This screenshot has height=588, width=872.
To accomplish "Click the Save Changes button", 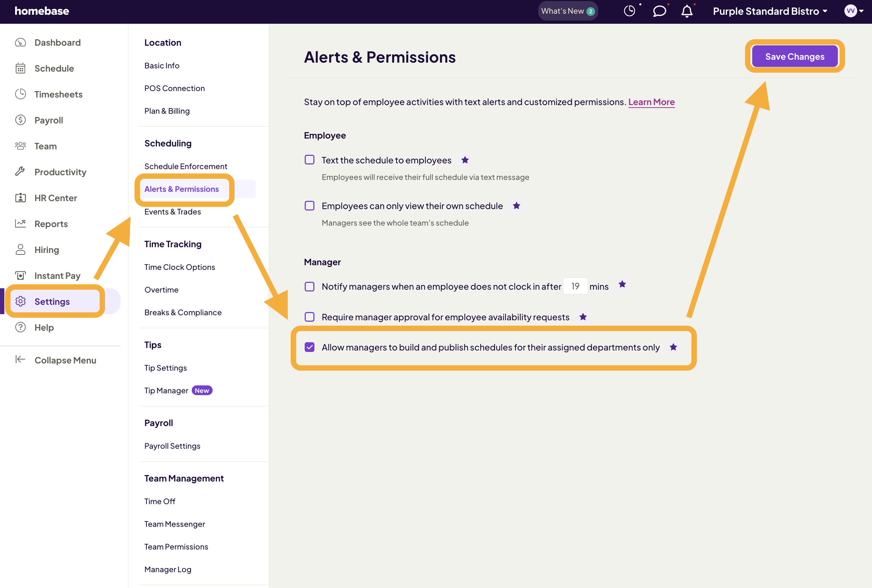I will pos(794,56).
